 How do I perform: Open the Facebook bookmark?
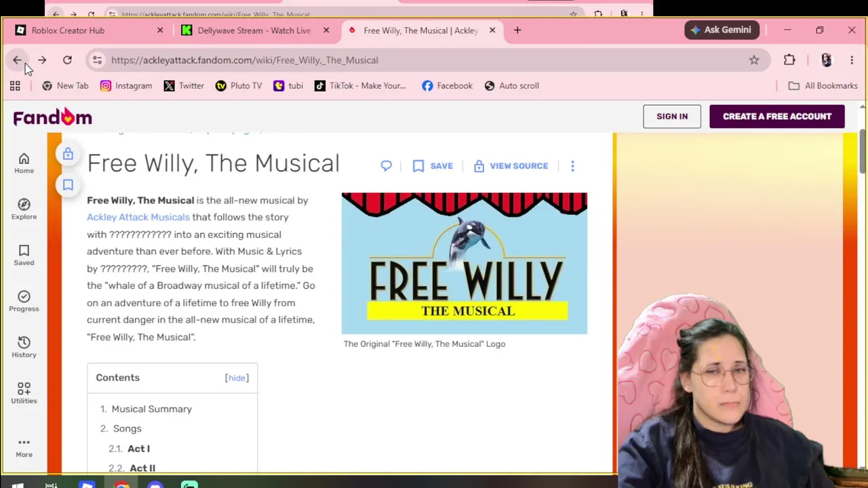point(447,85)
